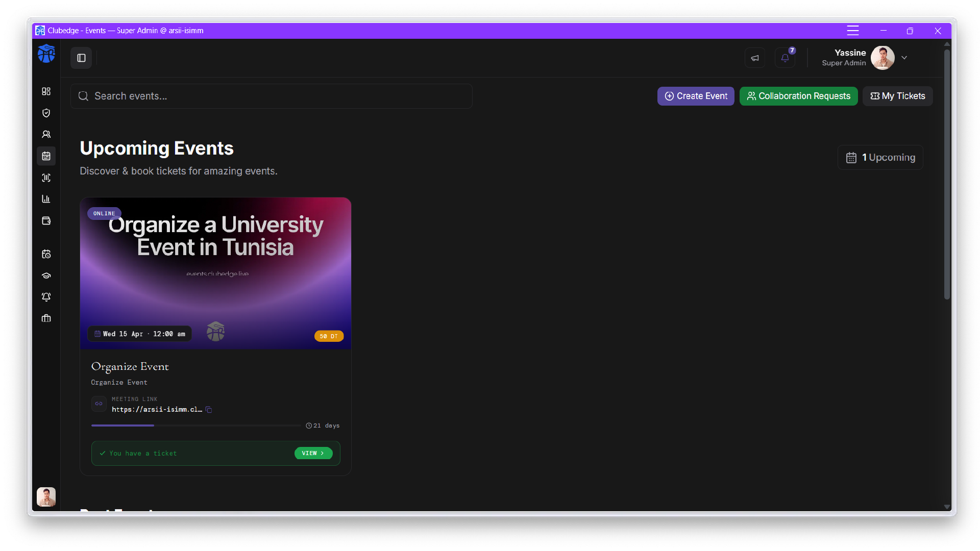Toggle the sidebar panel button
Viewport: 980px width, 551px height.
pyautogui.click(x=81, y=58)
